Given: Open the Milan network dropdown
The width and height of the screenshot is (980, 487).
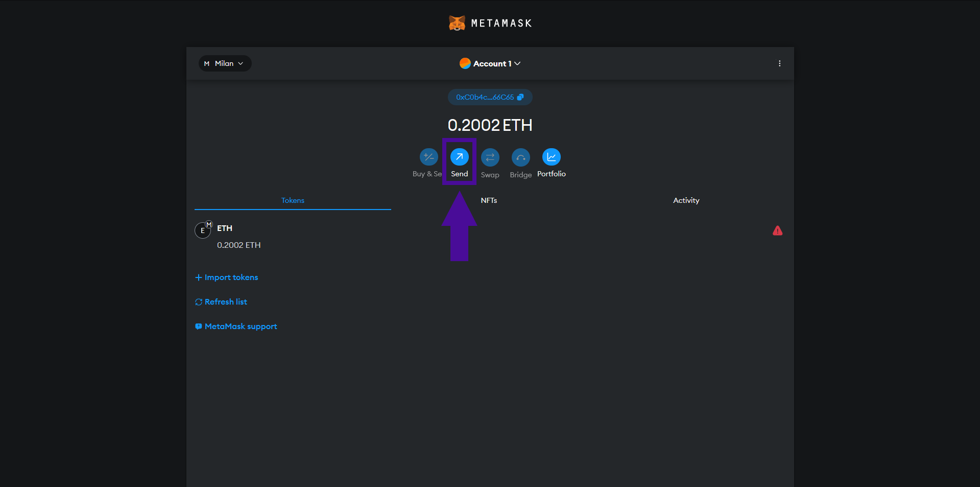Looking at the screenshot, I should pos(225,63).
